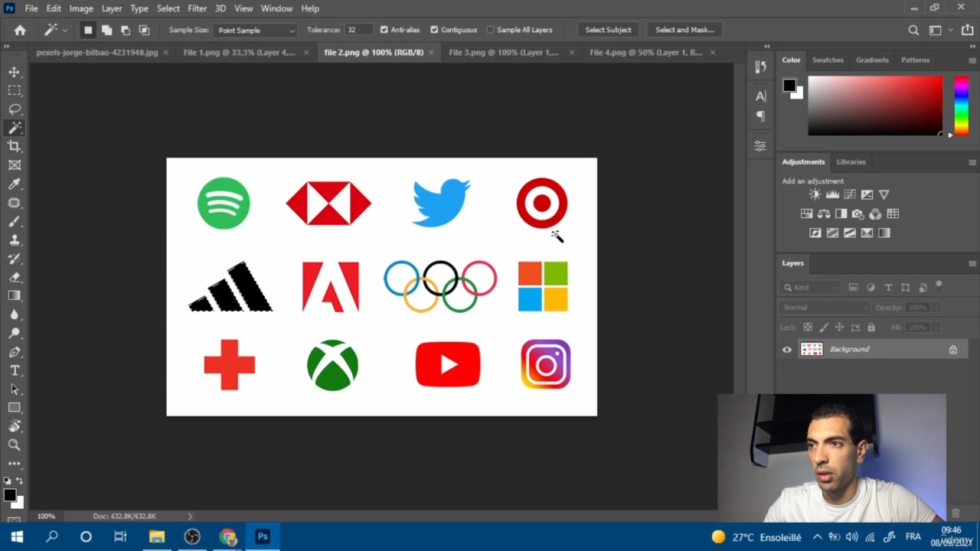The image size is (980, 551).
Task: Click the Select and Mask button
Action: 684,30
